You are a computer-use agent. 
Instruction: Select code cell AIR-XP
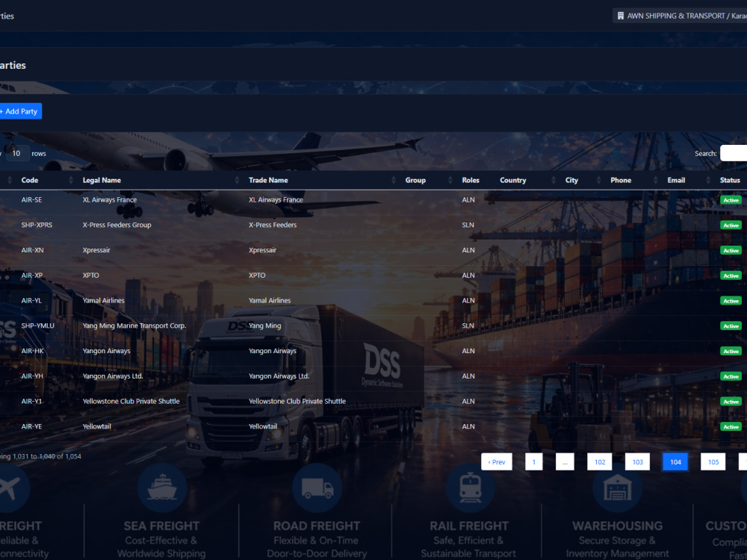(x=32, y=276)
